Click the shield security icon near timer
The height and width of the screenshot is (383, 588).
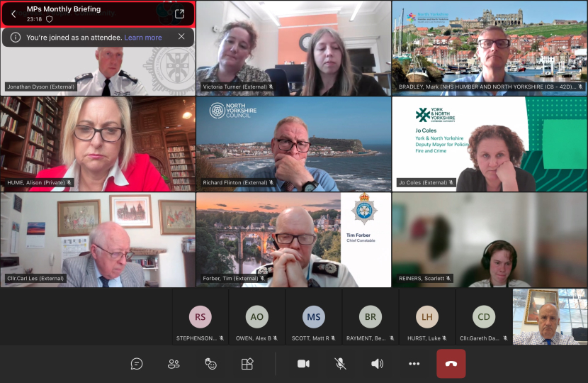(50, 19)
